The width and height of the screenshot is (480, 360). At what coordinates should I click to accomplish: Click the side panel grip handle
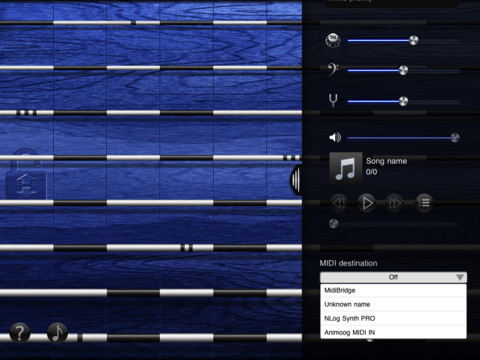(295, 180)
